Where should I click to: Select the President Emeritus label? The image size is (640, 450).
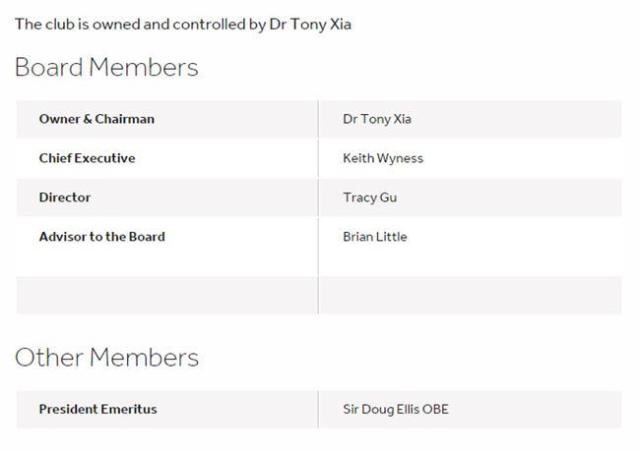pyautogui.click(x=98, y=409)
